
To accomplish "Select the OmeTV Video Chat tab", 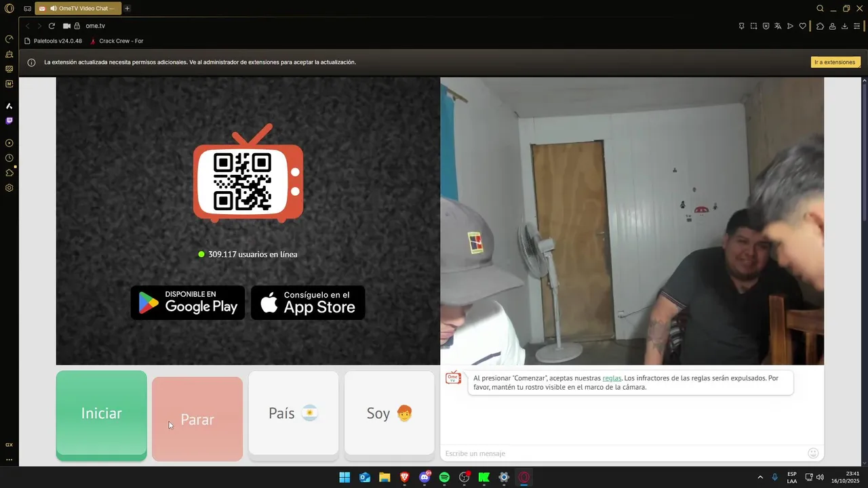I will (78, 9).
